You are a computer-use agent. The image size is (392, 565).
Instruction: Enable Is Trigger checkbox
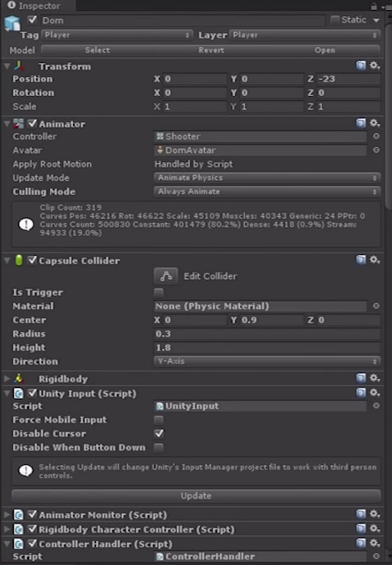coord(158,292)
